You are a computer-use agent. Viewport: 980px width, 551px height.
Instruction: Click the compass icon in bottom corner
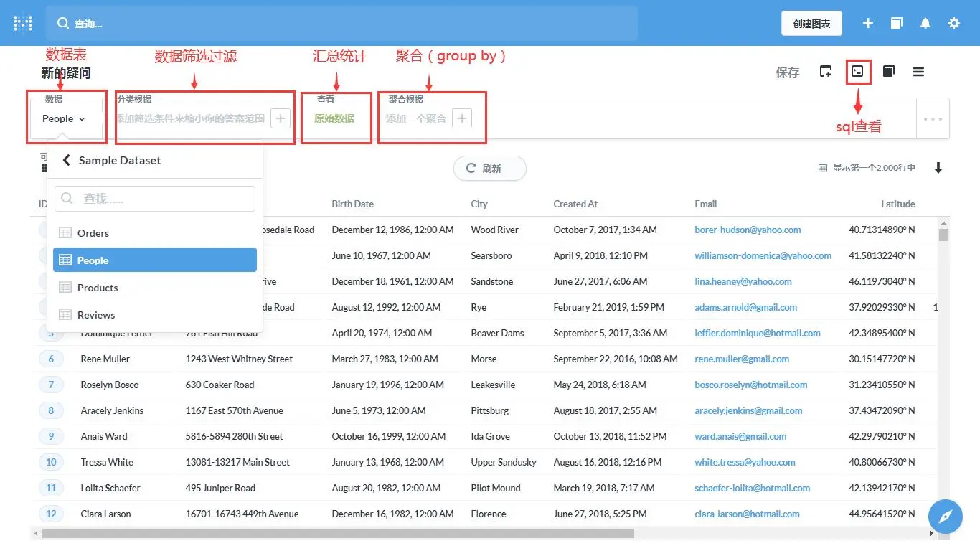pos(945,517)
